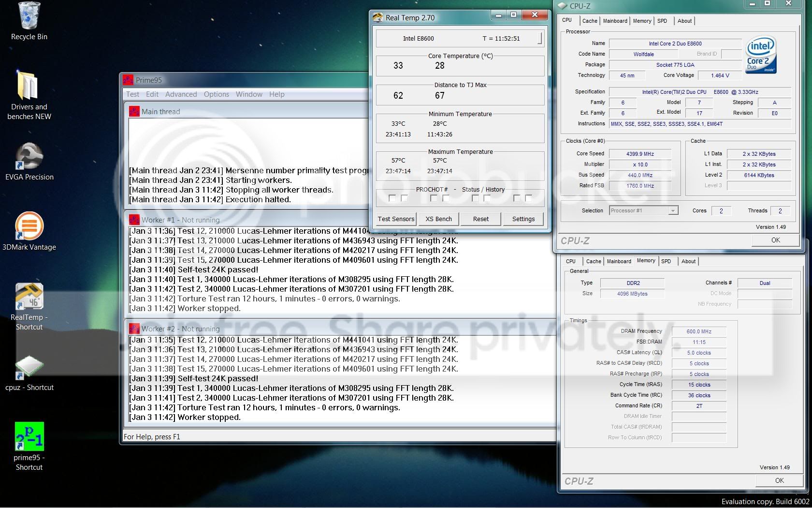
Task: Switch to Memory tab in upper CPU-Z
Action: [642, 21]
